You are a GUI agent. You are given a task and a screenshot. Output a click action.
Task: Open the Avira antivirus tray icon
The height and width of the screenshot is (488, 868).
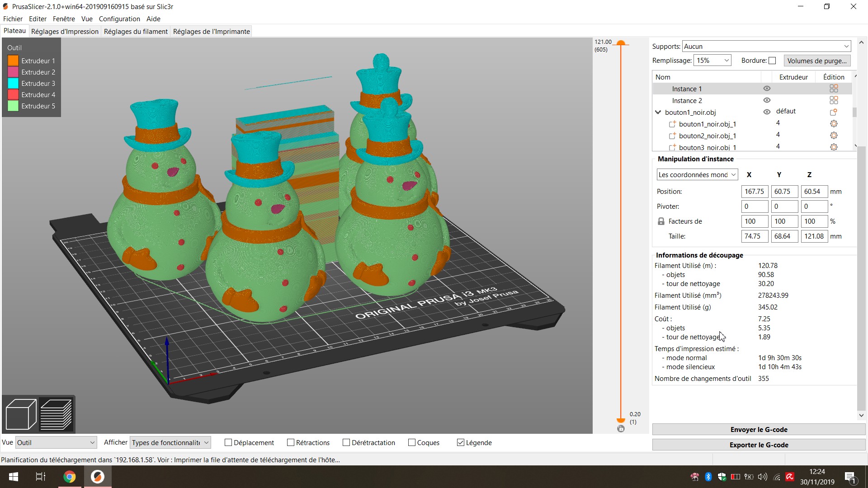coord(790,477)
